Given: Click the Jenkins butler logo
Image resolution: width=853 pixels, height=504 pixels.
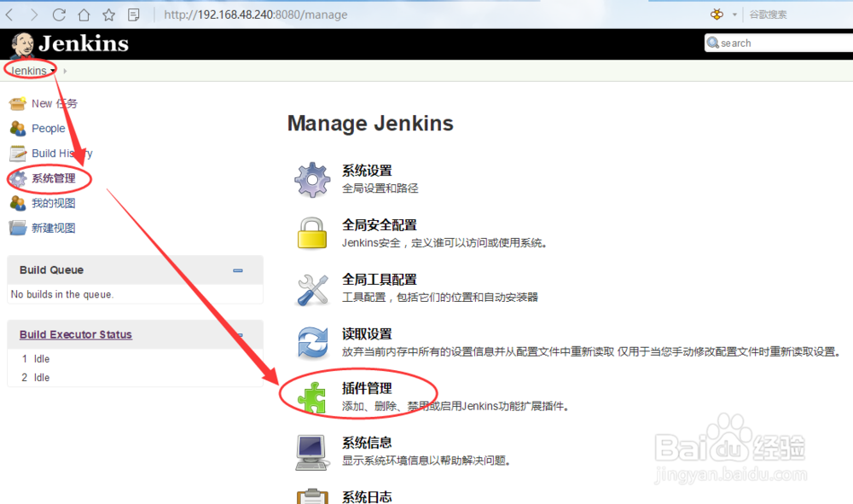Looking at the screenshot, I should tap(22, 44).
